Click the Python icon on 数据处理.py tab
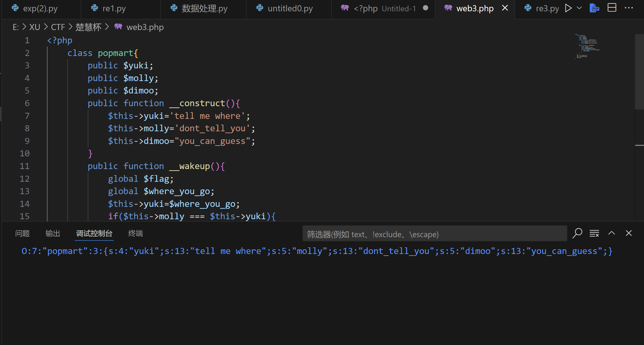Screen dimensions: 644x345 coord(174,8)
